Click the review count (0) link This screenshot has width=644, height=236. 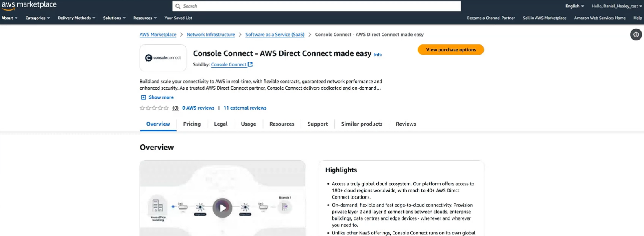tap(175, 108)
